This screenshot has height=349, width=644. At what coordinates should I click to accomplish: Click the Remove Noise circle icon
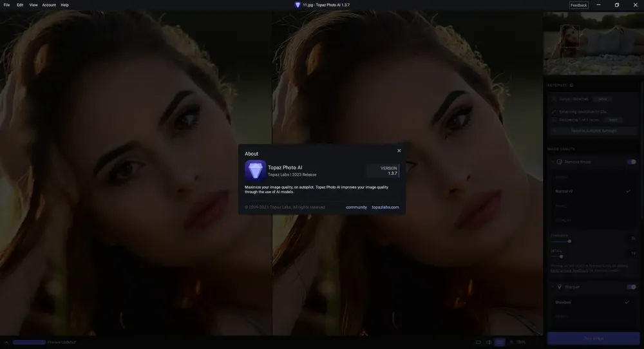coord(560,162)
